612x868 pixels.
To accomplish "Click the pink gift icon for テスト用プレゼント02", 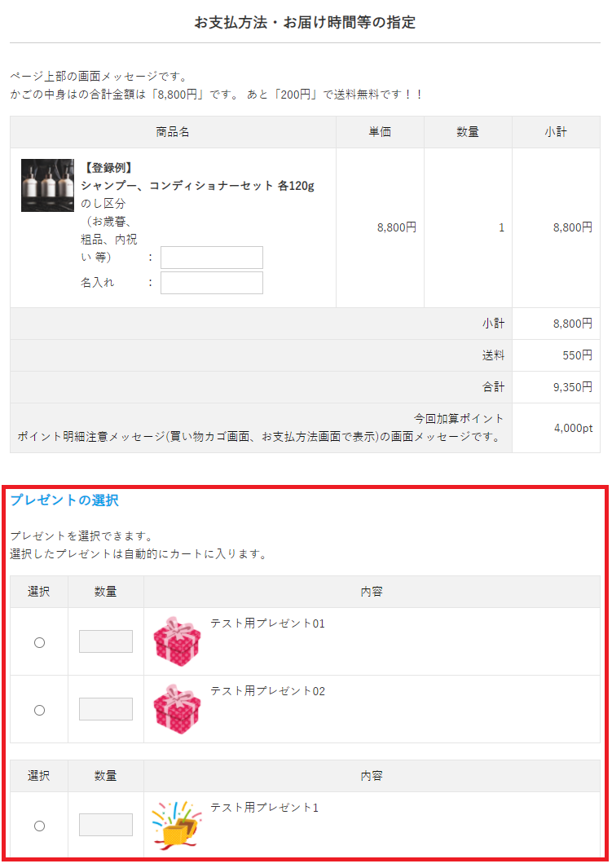I will tap(177, 709).
